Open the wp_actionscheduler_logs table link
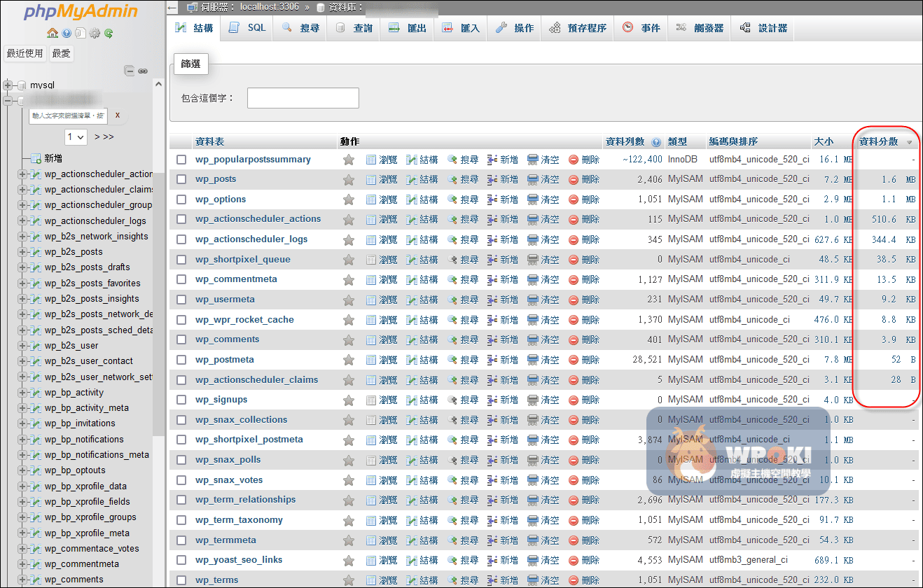Image resolution: width=923 pixels, height=588 pixels. tap(251, 239)
